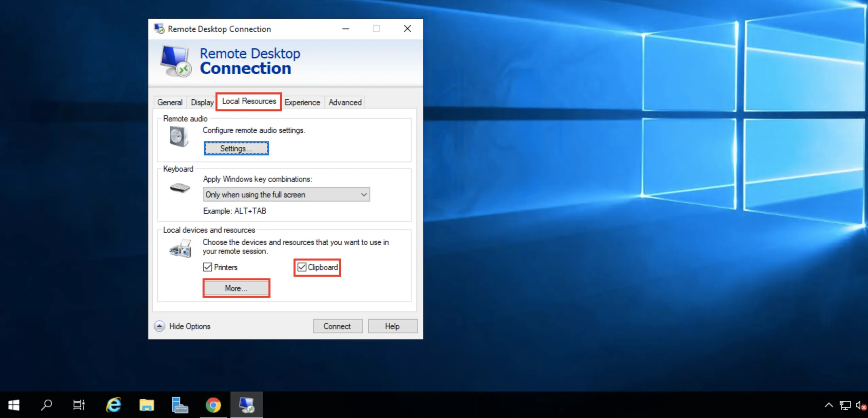Open remote audio Settings button
Image resolution: width=868 pixels, height=418 pixels.
point(236,148)
